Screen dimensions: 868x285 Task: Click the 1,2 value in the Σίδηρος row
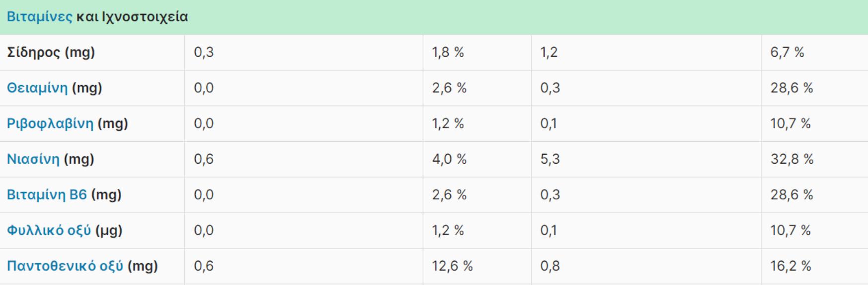coord(549,52)
